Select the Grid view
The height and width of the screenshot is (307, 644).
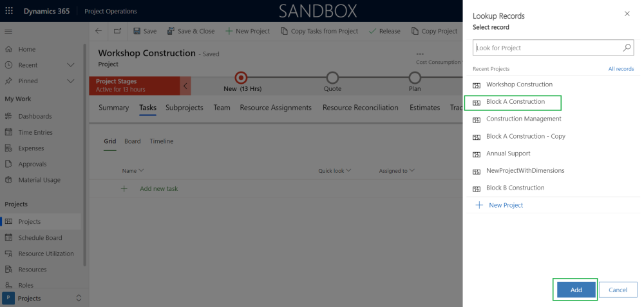coord(109,141)
